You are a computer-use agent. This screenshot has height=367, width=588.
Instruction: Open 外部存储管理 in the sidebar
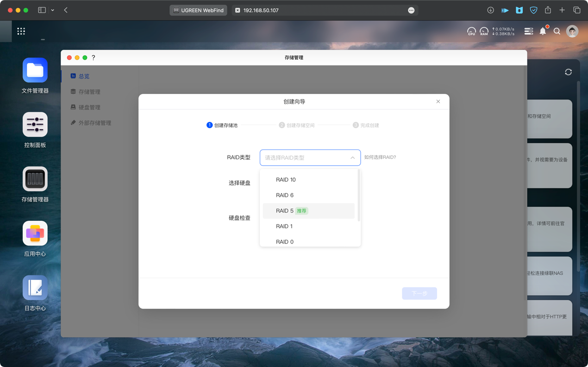click(94, 123)
